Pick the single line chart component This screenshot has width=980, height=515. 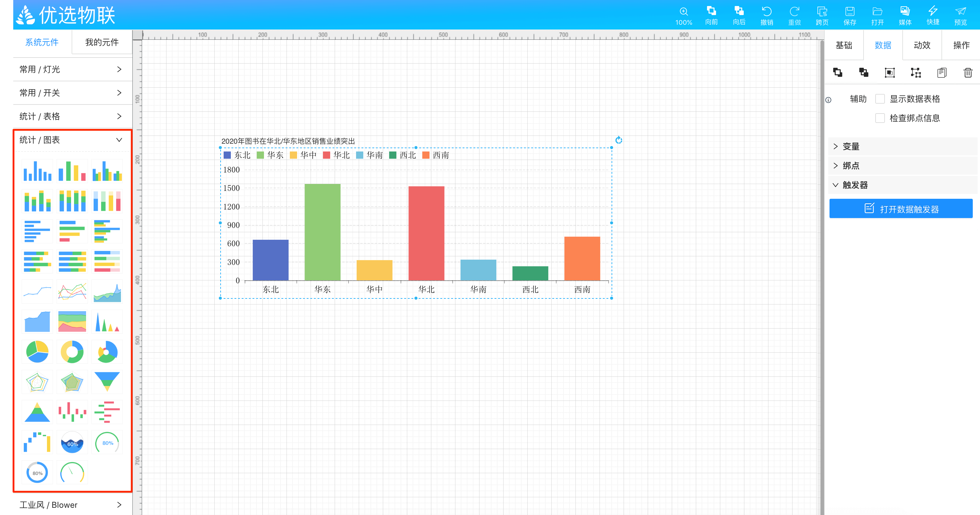tap(37, 291)
